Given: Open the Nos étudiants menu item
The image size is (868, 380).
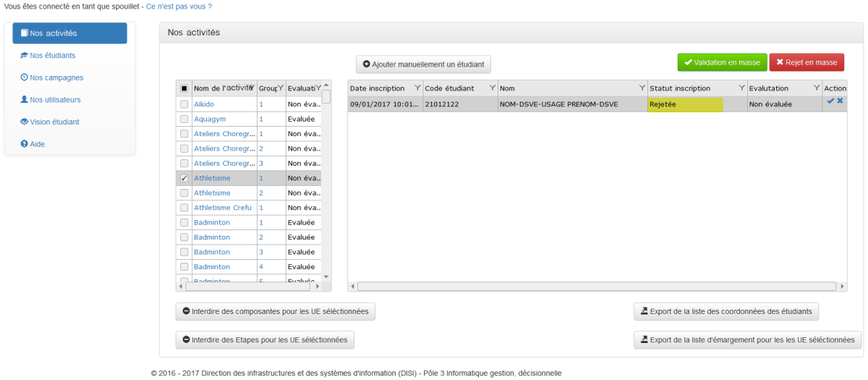Looking at the screenshot, I should coord(52,55).
